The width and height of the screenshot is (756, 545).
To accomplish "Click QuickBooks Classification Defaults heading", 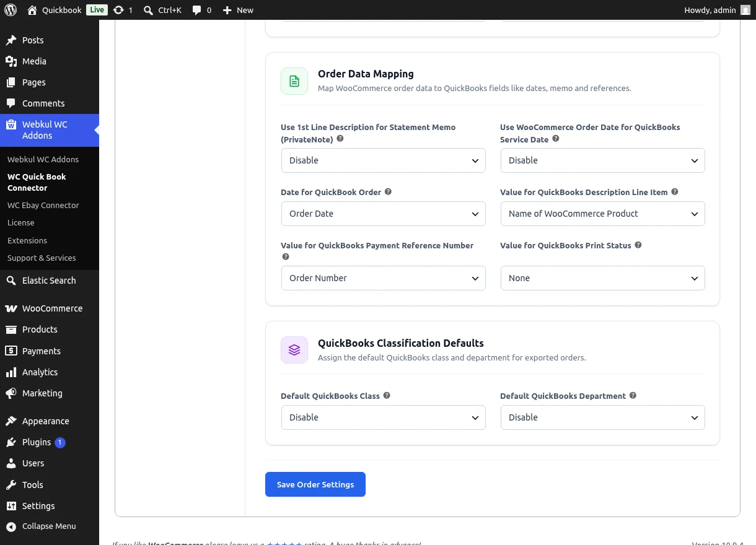I will click(401, 343).
